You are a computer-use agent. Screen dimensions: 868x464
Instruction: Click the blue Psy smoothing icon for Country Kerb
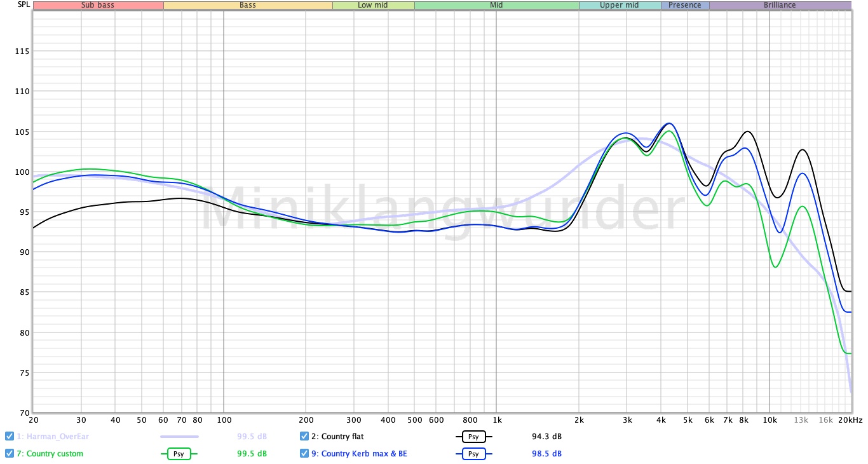click(473, 454)
